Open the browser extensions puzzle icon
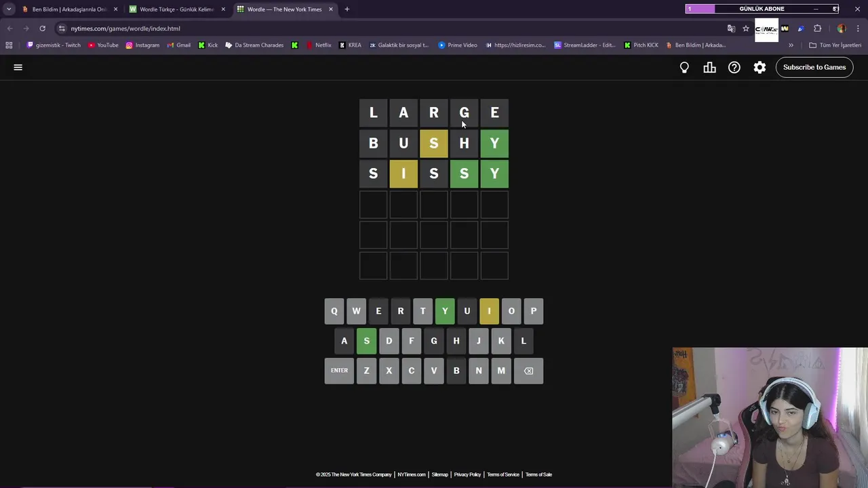Viewport: 868px width, 488px height. point(817,28)
